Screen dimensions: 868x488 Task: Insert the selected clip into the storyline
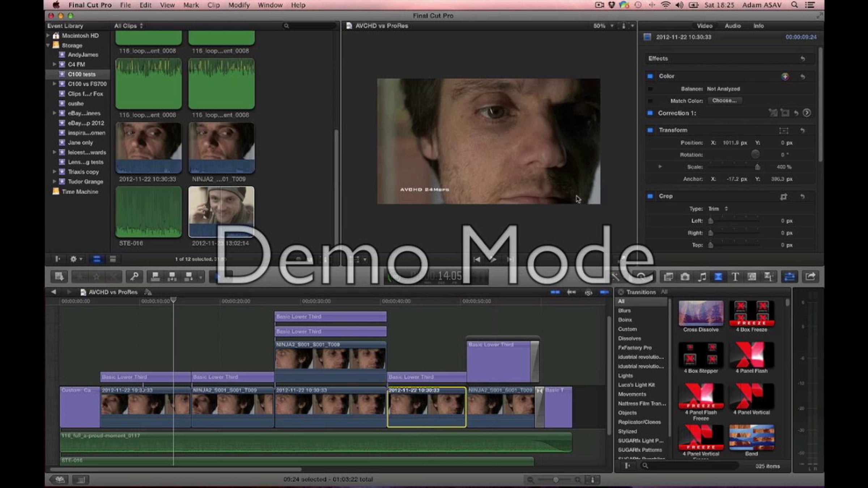pyautogui.click(x=172, y=277)
